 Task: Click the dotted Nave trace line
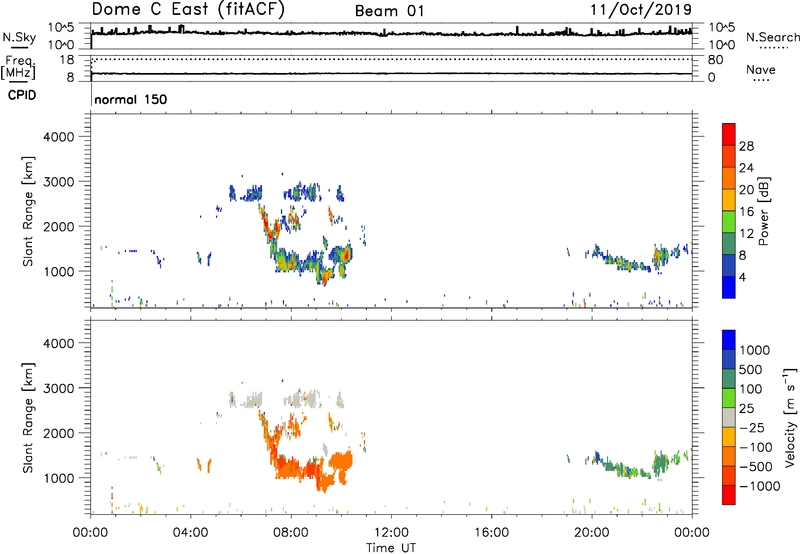(x=391, y=60)
